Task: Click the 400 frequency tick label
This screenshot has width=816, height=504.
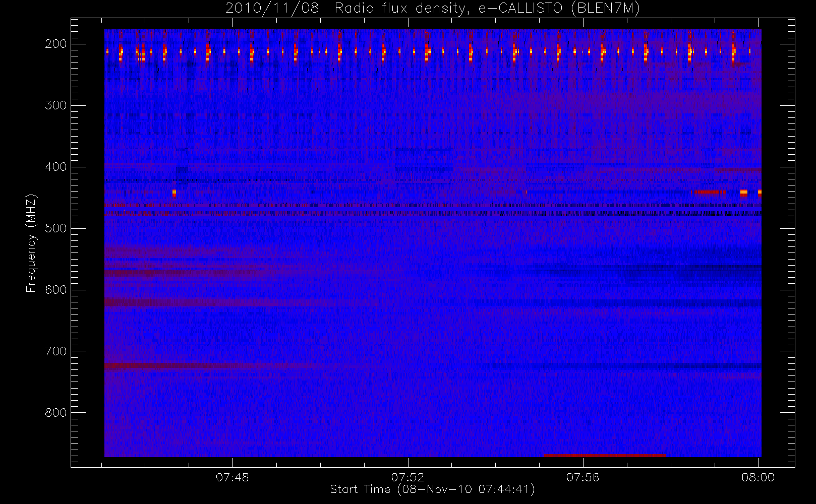Action: [56, 167]
